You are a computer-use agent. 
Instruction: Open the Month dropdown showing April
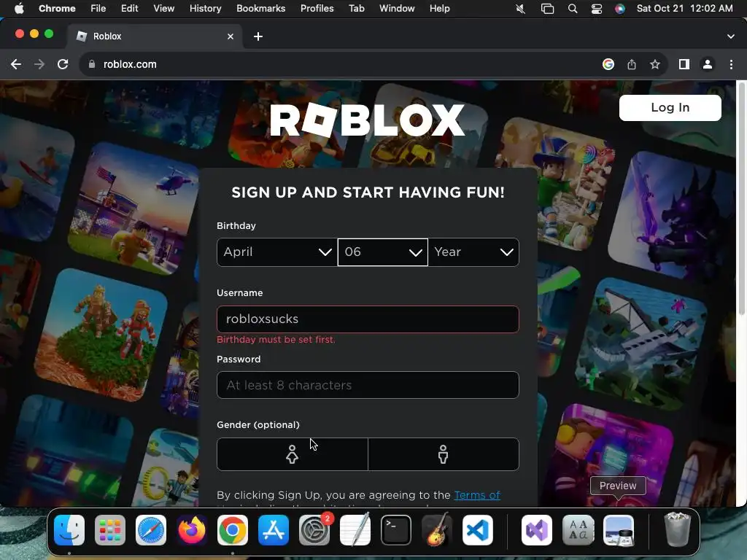click(276, 252)
